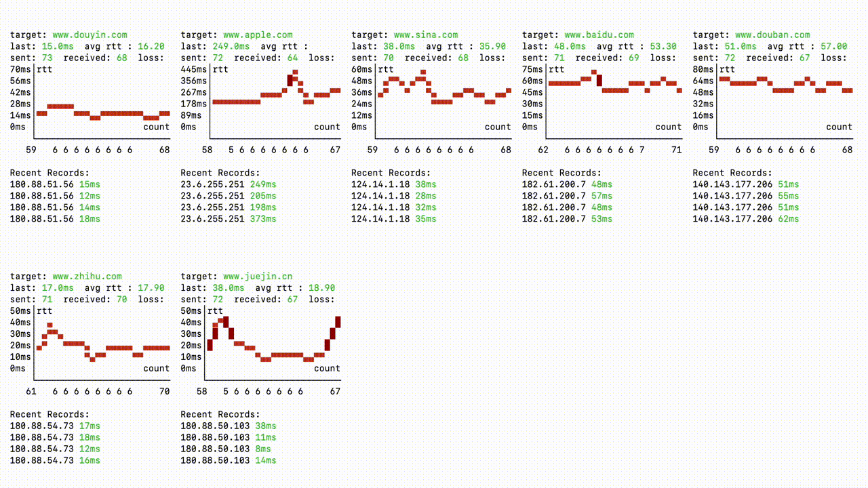Select the 38.0ms last value under www.juejin.cn

point(229,287)
